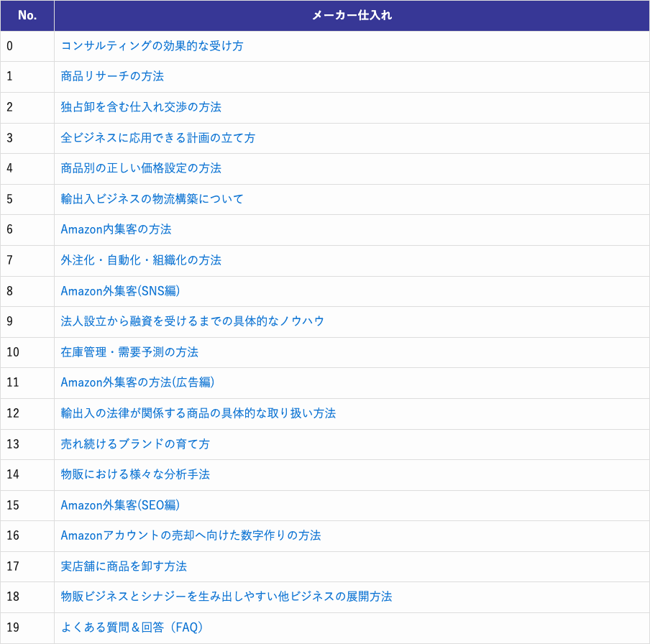The width and height of the screenshot is (650, 644).
Task: View 商品別の正しい価格設定の方法
Action: pos(140,169)
